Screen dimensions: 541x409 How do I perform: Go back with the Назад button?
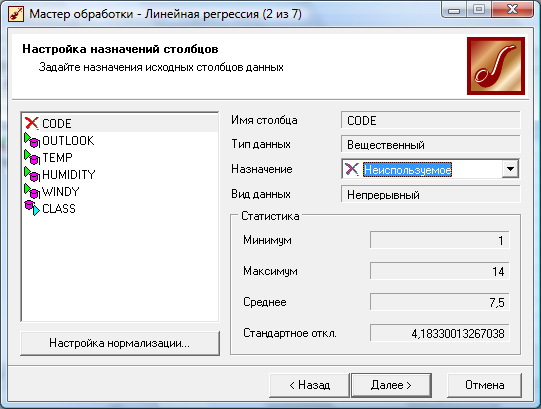point(309,385)
